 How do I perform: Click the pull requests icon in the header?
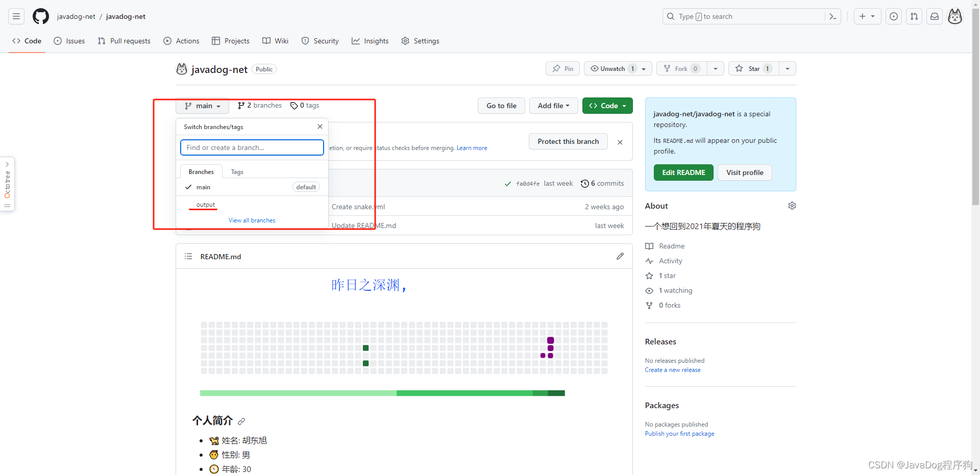[914, 16]
